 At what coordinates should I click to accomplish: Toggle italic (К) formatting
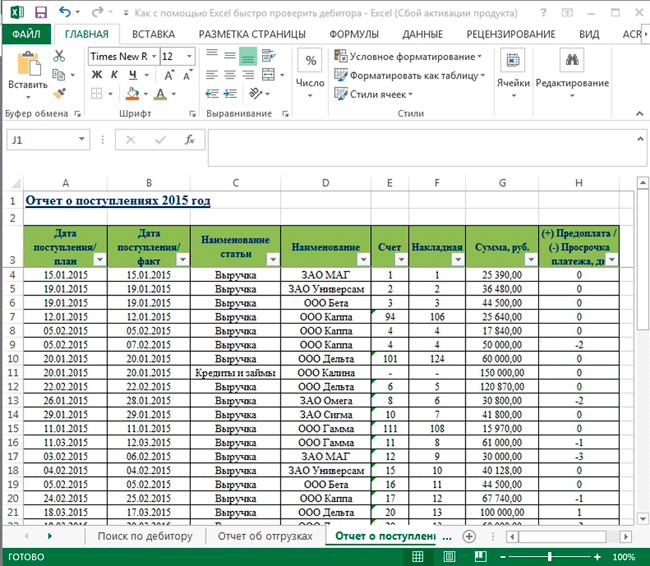pyautogui.click(x=114, y=75)
